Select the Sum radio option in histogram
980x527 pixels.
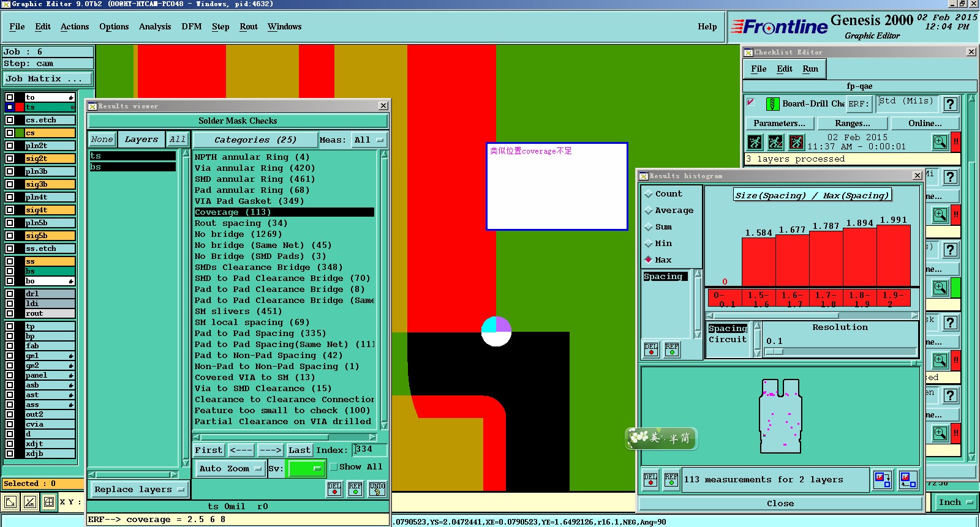point(649,227)
